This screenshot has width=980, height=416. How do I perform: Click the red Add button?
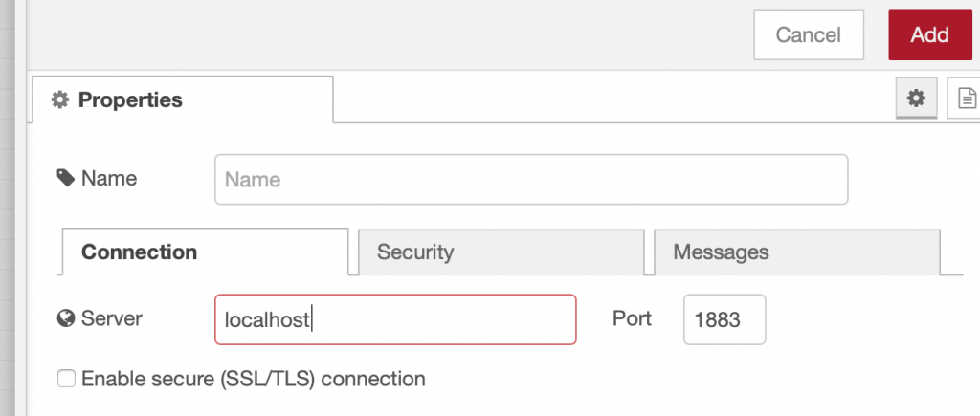930,35
